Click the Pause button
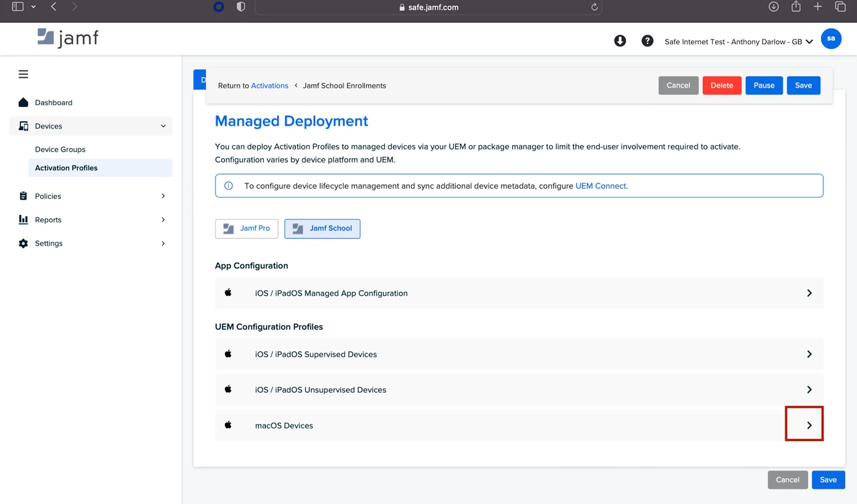This screenshot has height=504, width=857. [764, 85]
